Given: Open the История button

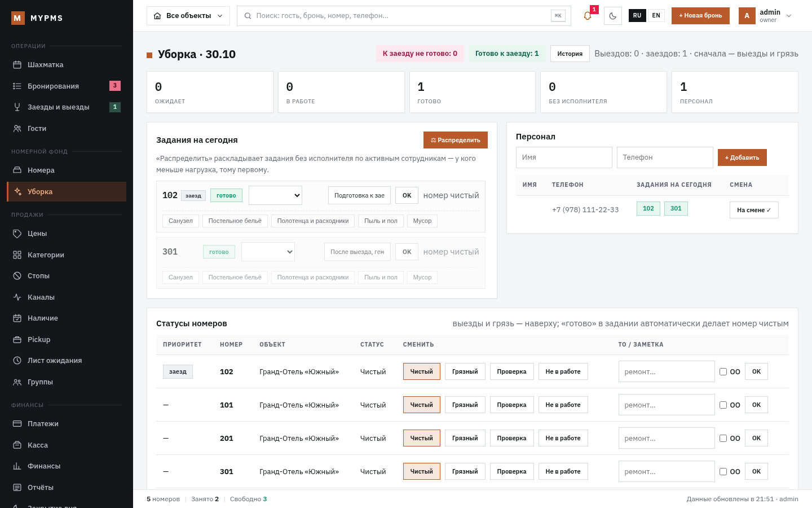Looking at the screenshot, I should (x=570, y=54).
